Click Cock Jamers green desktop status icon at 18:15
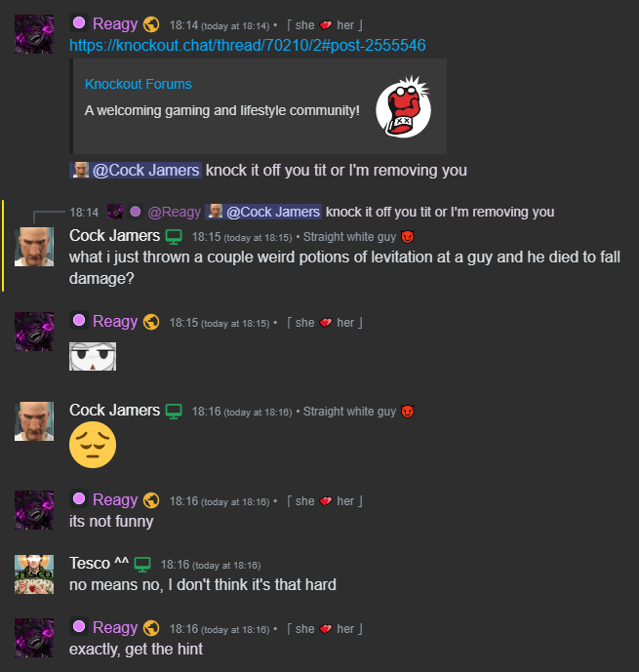This screenshot has width=639, height=672. pos(174,237)
